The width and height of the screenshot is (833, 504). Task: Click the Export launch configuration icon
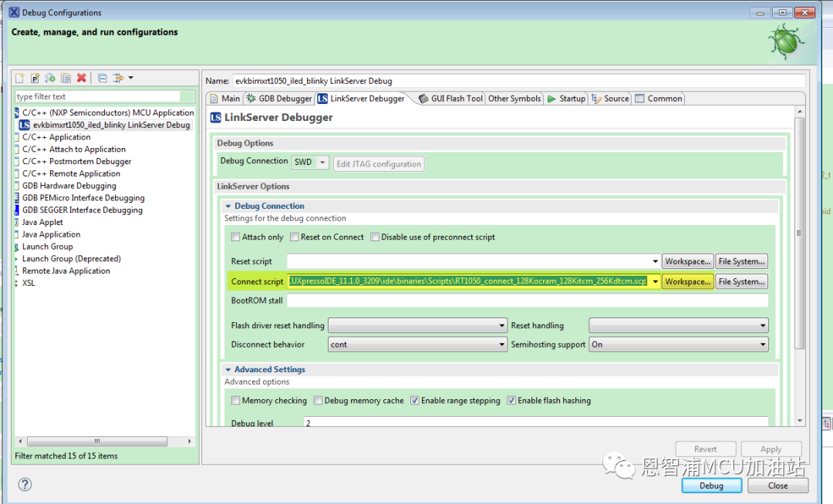50,78
